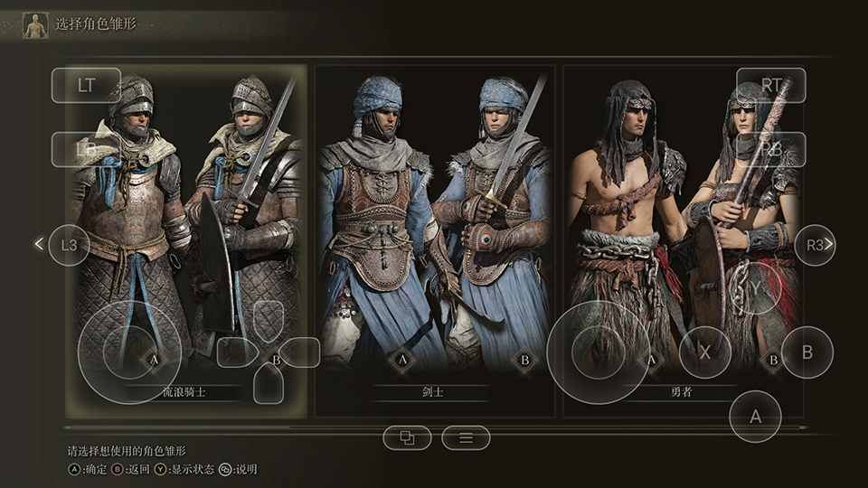Tap the D-pad up direction button
868x488 pixels.
point(269,320)
